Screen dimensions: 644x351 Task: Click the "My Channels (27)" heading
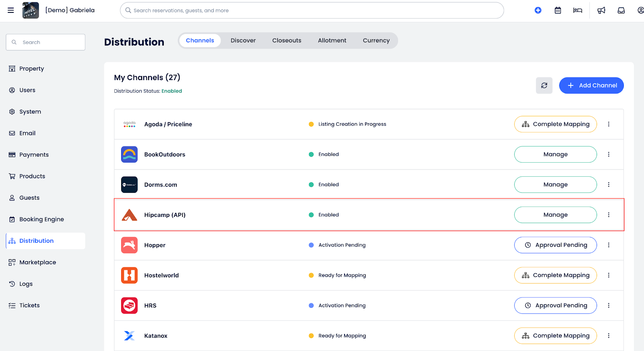pyautogui.click(x=147, y=78)
